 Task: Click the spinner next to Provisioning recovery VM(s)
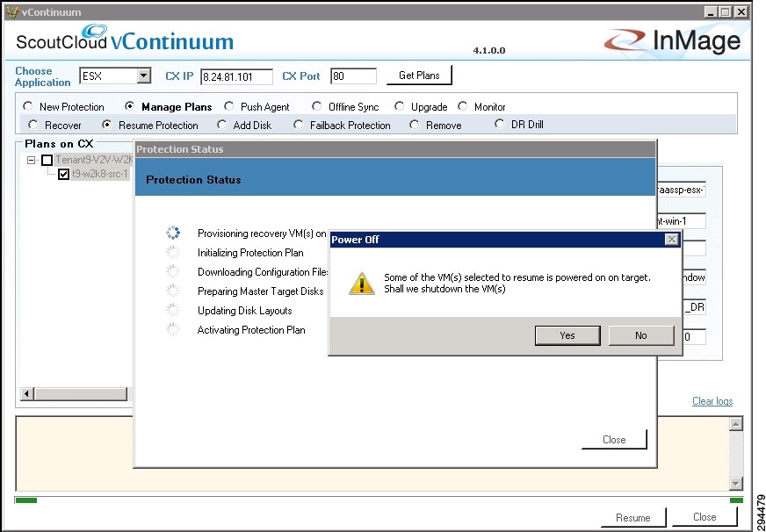pyautogui.click(x=173, y=234)
